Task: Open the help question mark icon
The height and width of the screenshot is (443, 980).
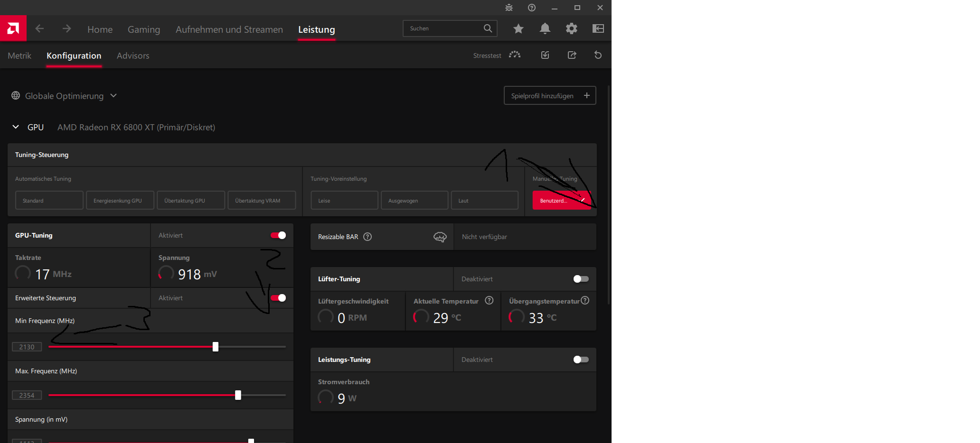Action: click(x=532, y=8)
